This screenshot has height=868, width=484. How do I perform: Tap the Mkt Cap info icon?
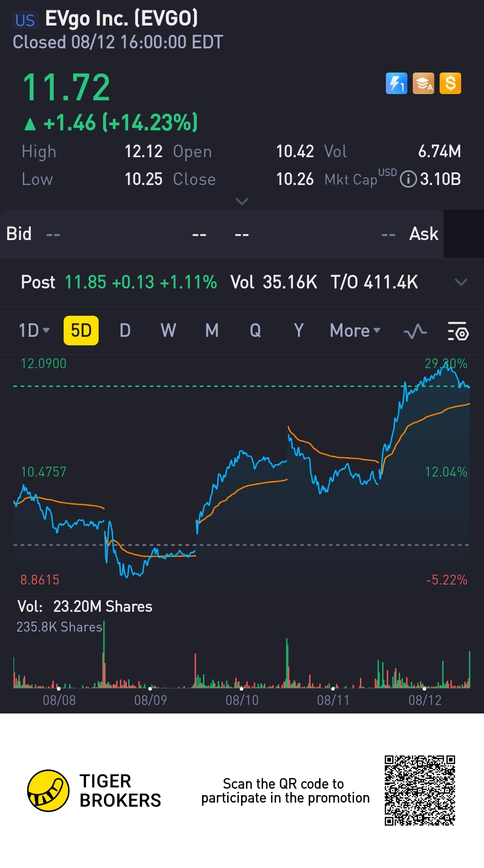(x=408, y=179)
